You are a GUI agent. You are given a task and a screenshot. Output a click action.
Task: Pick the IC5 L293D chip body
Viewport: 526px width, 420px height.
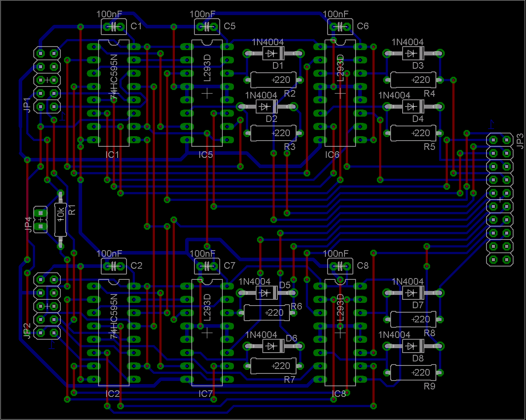click(x=207, y=93)
